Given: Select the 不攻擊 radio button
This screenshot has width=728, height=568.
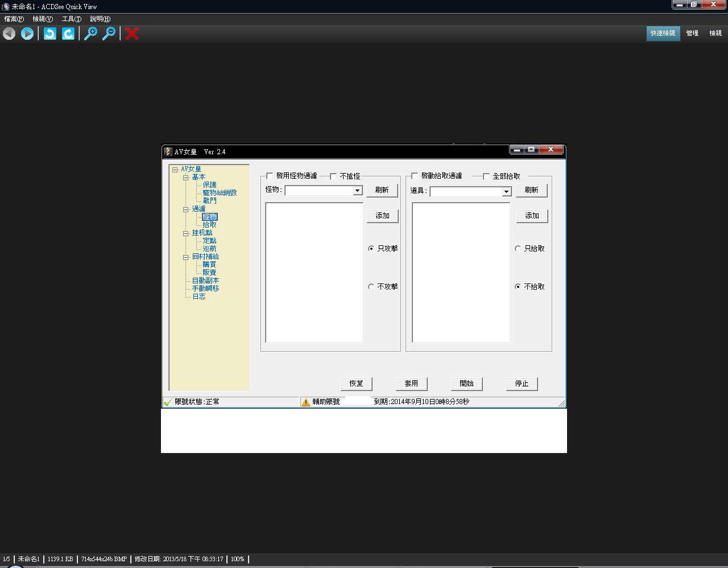Looking at the screenshot, I should (371, 286).
